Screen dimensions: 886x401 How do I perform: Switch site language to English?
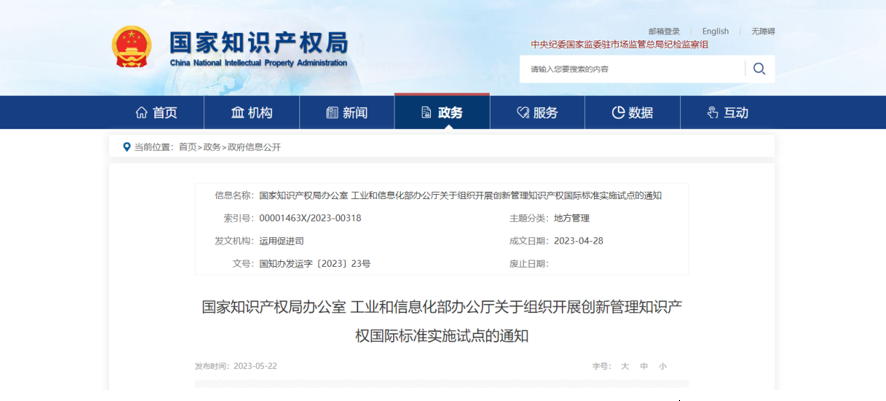point(715,32)
